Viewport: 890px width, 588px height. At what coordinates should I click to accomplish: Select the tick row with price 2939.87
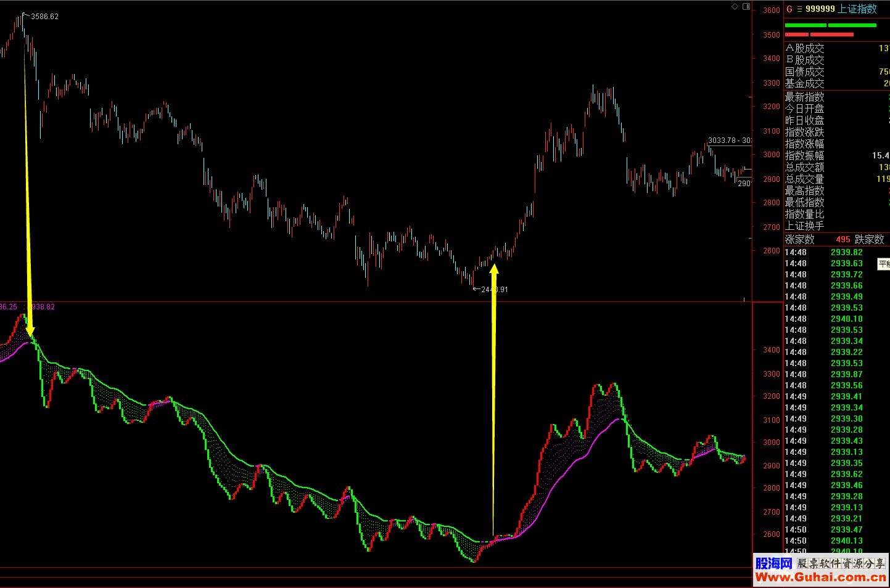pyautogui.click(x=837, y=374)
